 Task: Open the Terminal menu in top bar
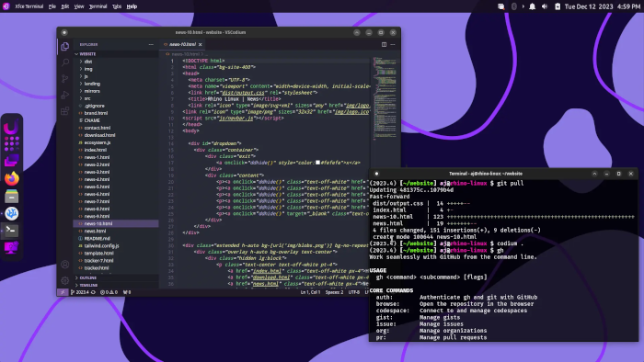coord(98,6)
